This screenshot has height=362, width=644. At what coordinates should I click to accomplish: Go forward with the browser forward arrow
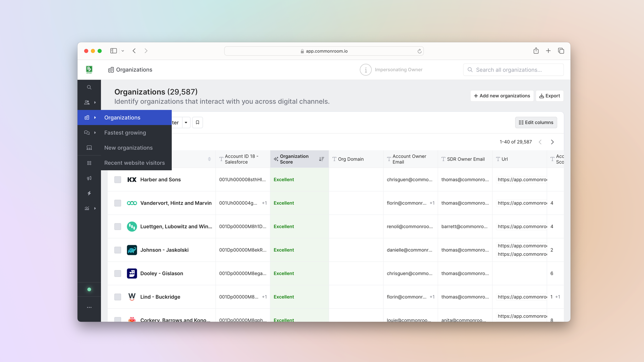pyautogui.click(x=146, y=51)
